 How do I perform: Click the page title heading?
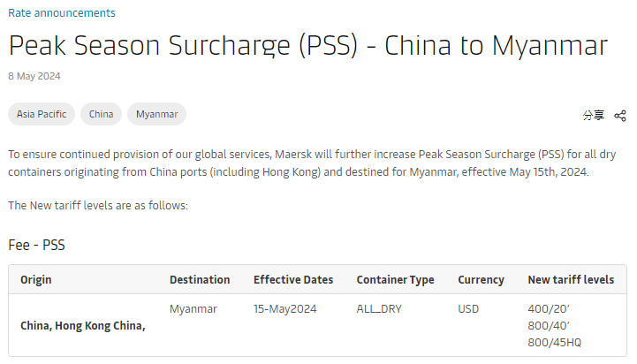click(x=308, y=45)
